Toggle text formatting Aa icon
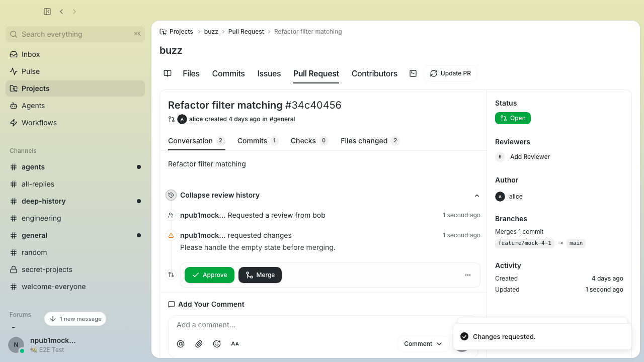The width and height of the screenshot is (644, 362). tap(235, 344)
